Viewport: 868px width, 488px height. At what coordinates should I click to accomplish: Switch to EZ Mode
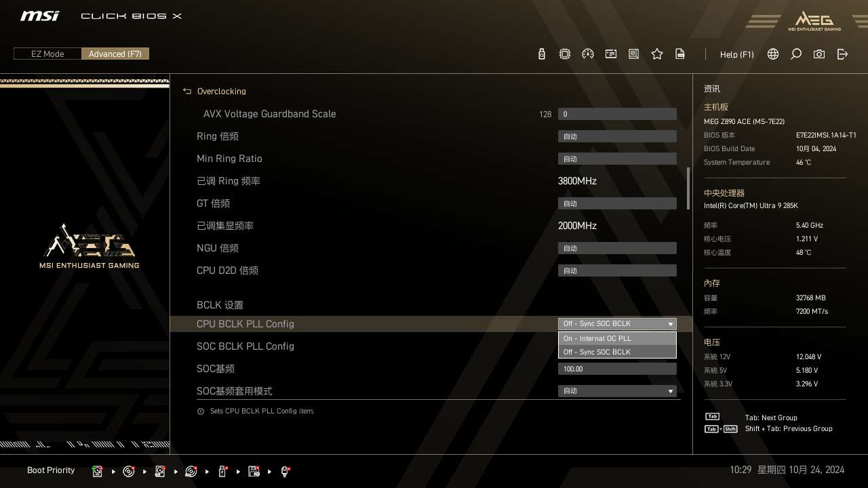point(47,54)
